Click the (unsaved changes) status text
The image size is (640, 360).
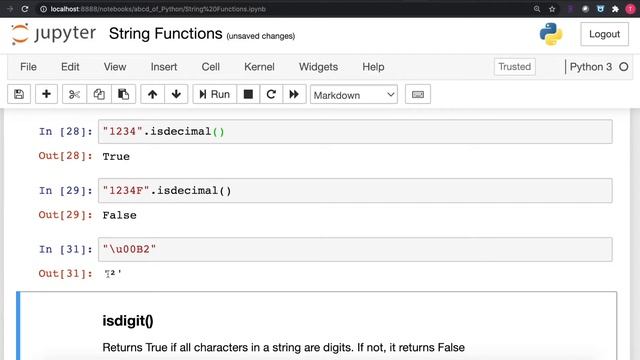tap(260, 36)
